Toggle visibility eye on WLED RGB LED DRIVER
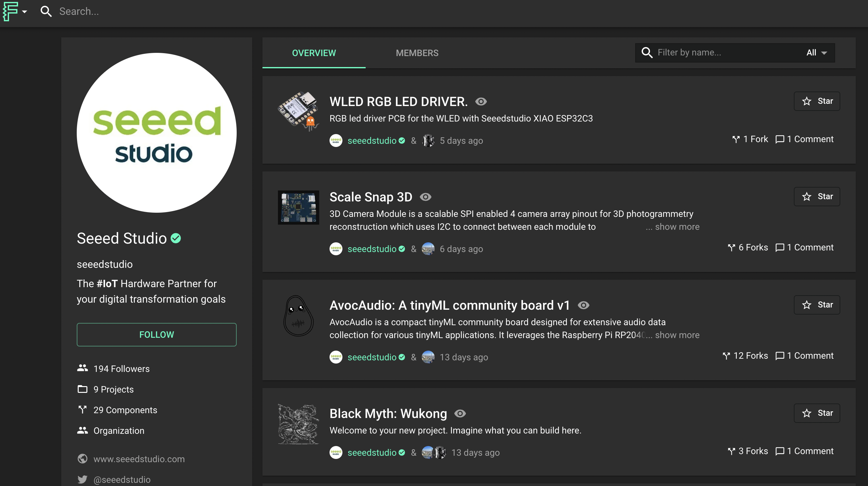Image resolution: width=868 pixels, height=486 pixels. tap(481, 102)
